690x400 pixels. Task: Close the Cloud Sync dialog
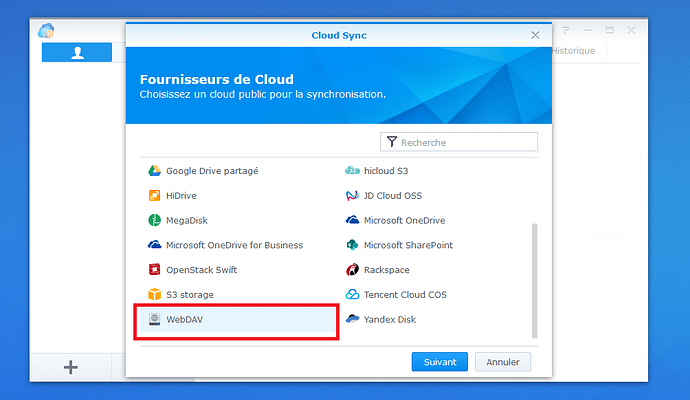(535, 35)
